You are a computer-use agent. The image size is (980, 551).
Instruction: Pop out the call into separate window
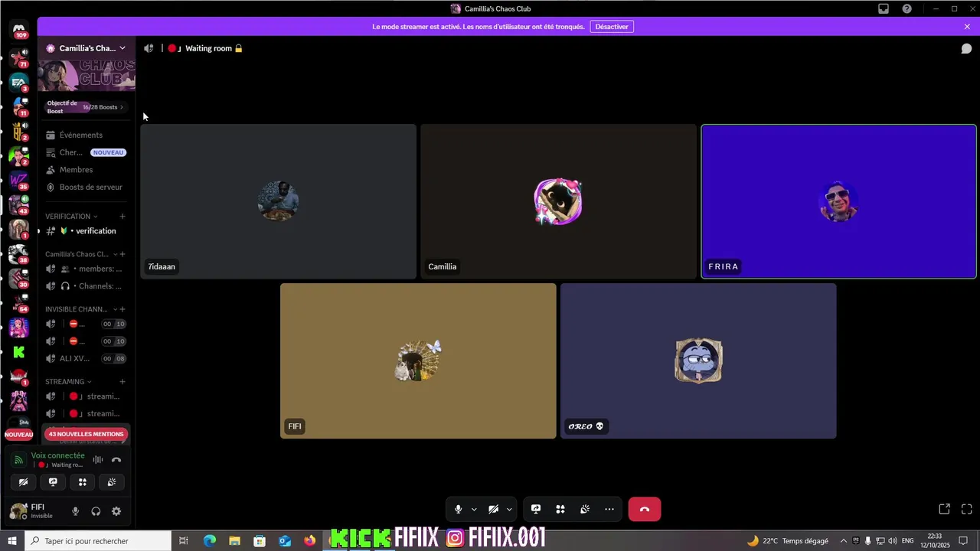tap(945, 509)
